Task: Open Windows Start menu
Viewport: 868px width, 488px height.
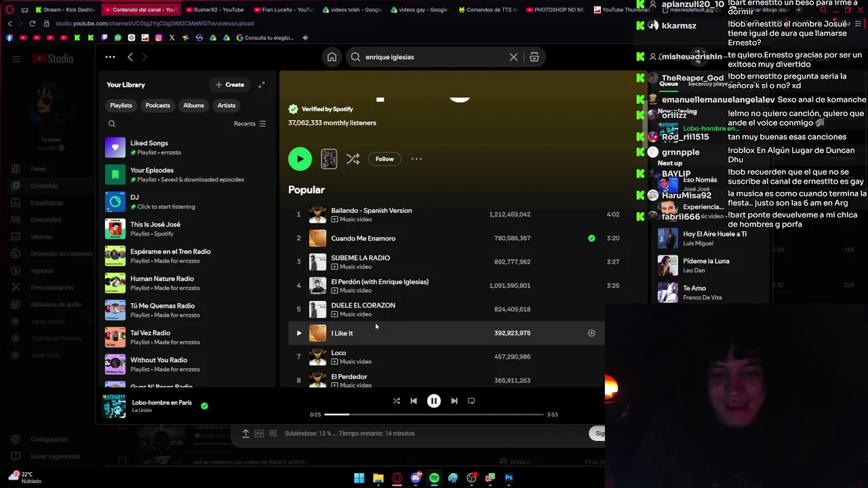Action: coord(359,478)
